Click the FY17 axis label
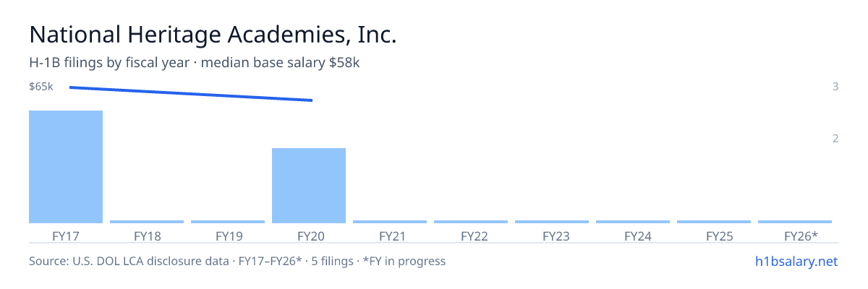Image resolution: width=868 pixels, height=289 pixels. click(66, 236)
